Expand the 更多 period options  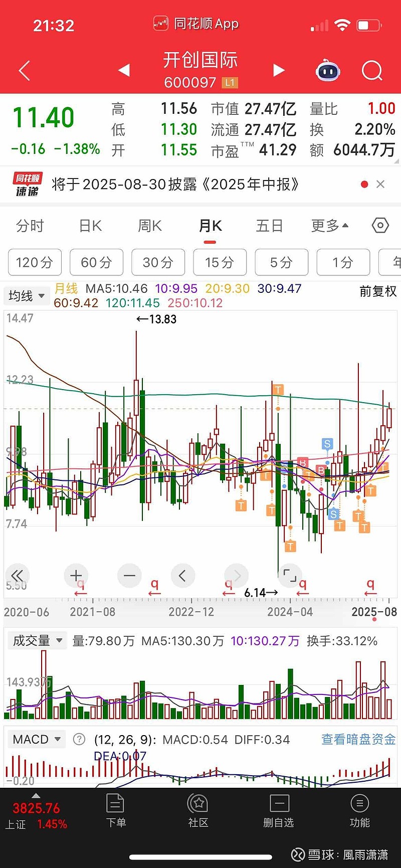pyautogui.click(x=330, y=226)
